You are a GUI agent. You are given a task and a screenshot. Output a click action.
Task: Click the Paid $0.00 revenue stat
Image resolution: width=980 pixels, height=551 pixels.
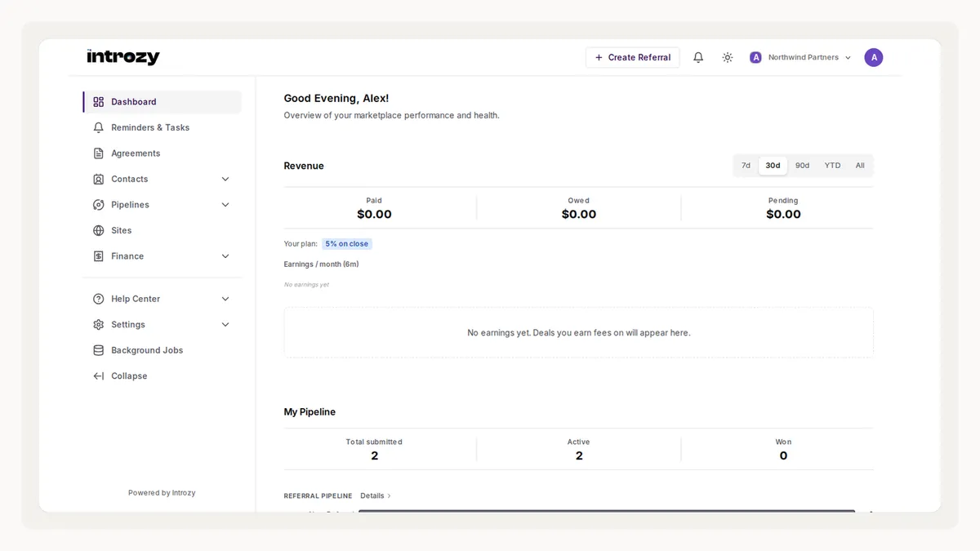click(374, 209)
